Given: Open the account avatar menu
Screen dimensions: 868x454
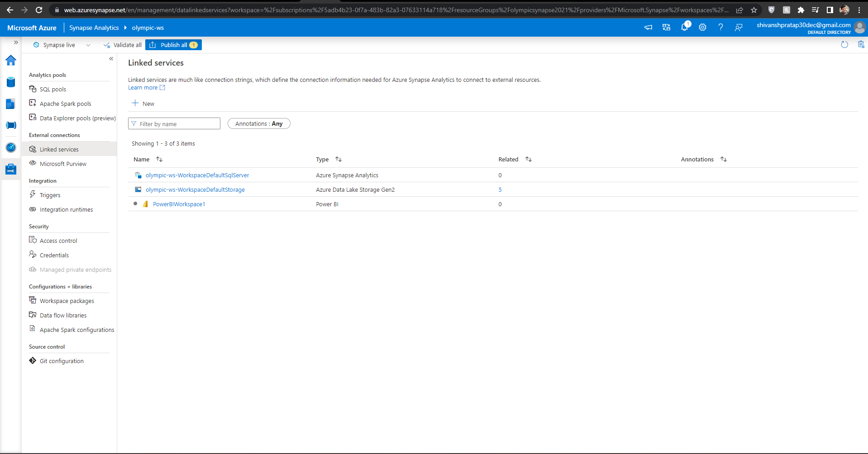Looking at the screenshot, I should click(859, 28).
